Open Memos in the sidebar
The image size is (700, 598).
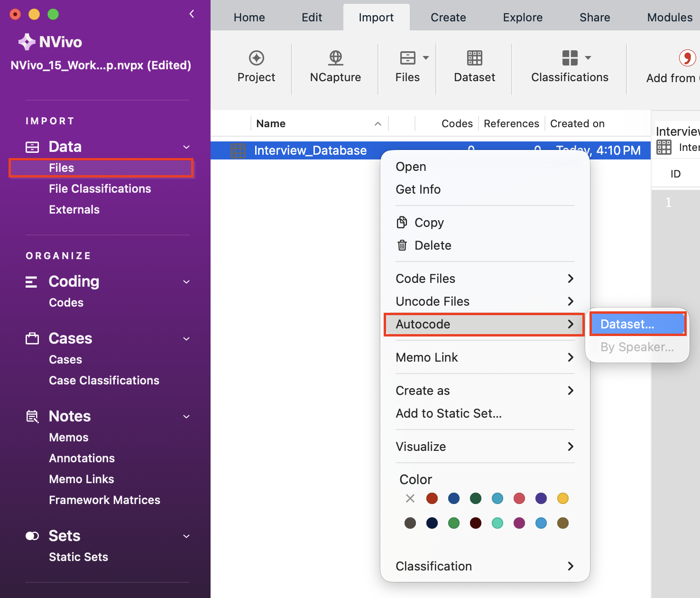coord(69,438)
